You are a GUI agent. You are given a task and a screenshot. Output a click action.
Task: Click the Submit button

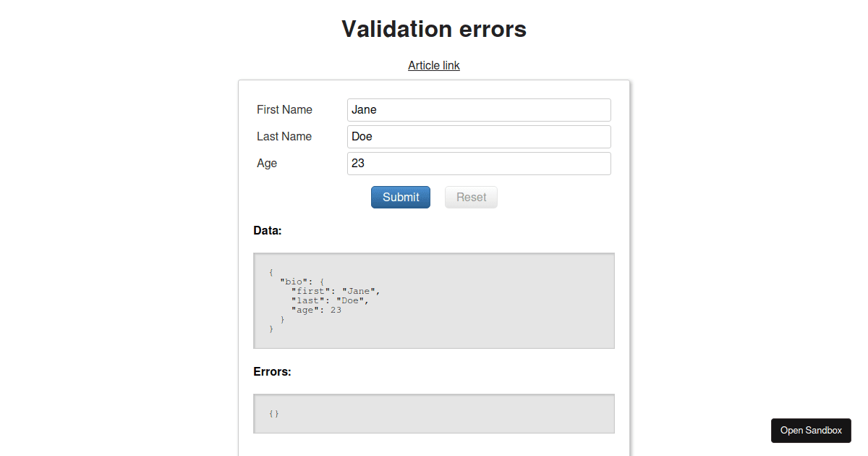(x=400, y=197)
